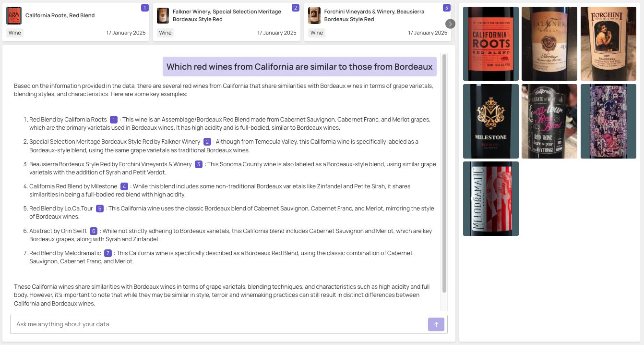Image resolution: width=644 pixels, height=345 pixels.
Task: Click the ask anything input field
Action: coord(192,324)
